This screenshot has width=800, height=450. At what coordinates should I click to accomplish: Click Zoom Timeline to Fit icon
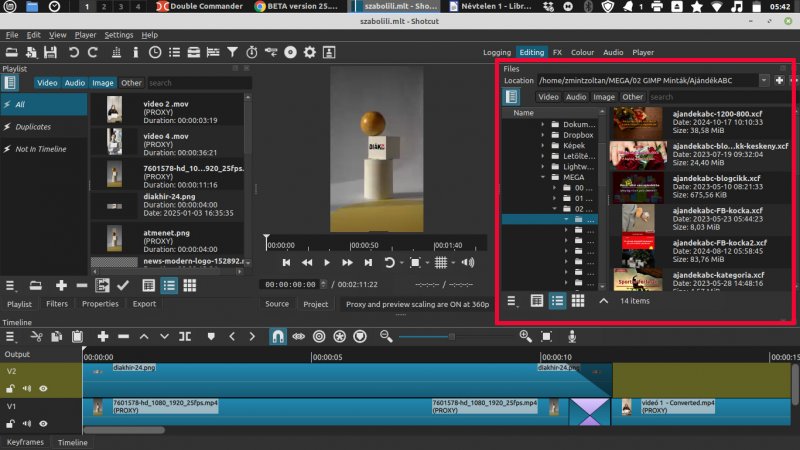pos(546,337)
